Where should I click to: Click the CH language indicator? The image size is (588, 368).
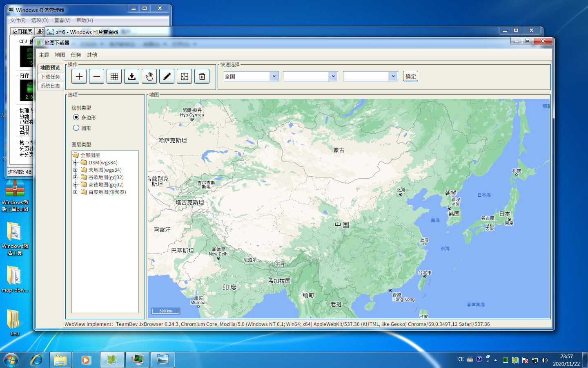(461, 359)
